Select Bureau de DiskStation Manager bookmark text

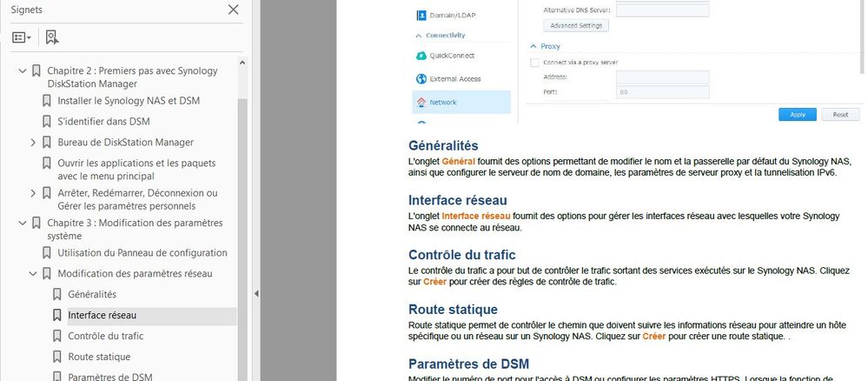[126, 143]
